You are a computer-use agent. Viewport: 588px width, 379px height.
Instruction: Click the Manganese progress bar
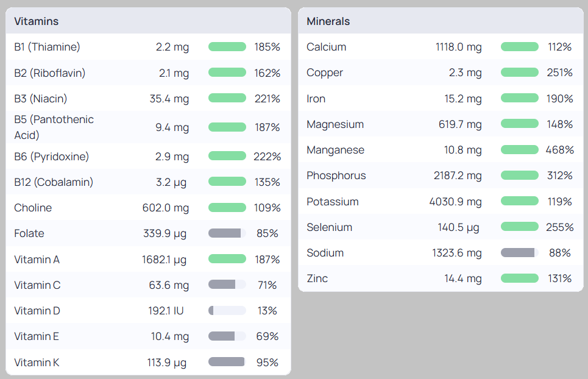point(520,150)
